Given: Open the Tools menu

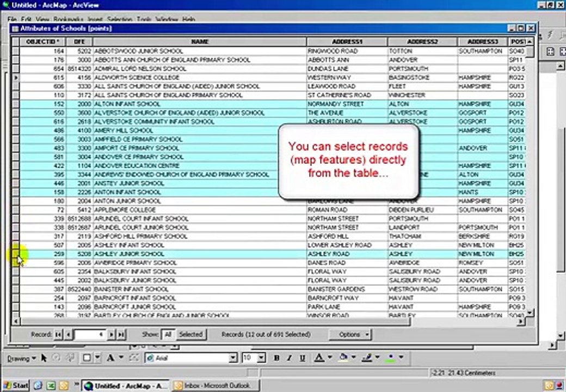Looking at the screenshot, I should point(144,19).
